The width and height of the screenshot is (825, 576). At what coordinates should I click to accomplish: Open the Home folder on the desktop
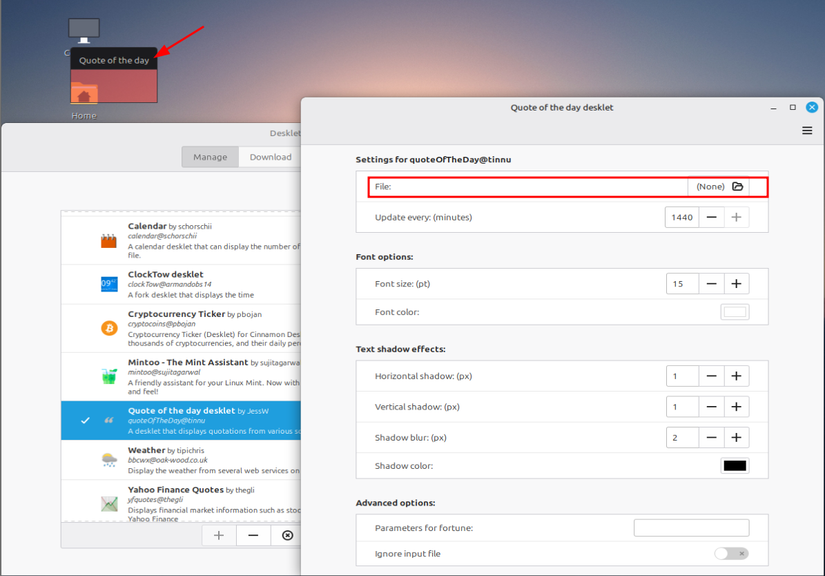[83, 93]
